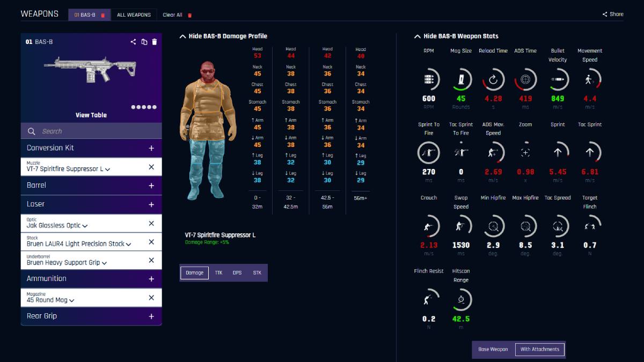Click the red trash icon on 01 BAS-B tab

pos(103,15)
